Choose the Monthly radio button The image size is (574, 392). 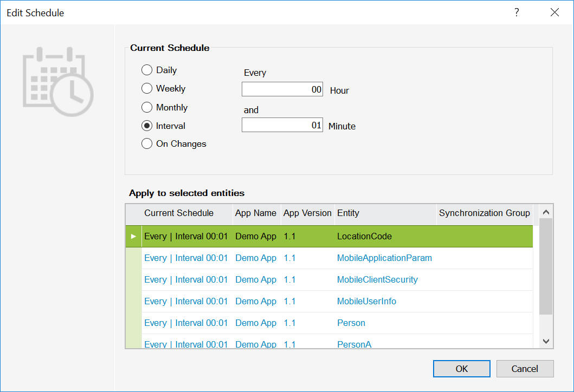point(147,107)
